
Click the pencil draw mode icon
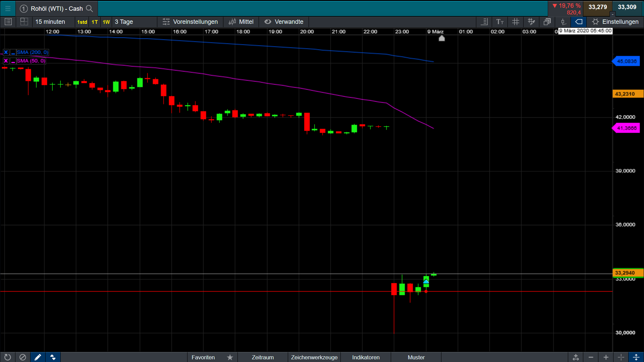[38, 357]
